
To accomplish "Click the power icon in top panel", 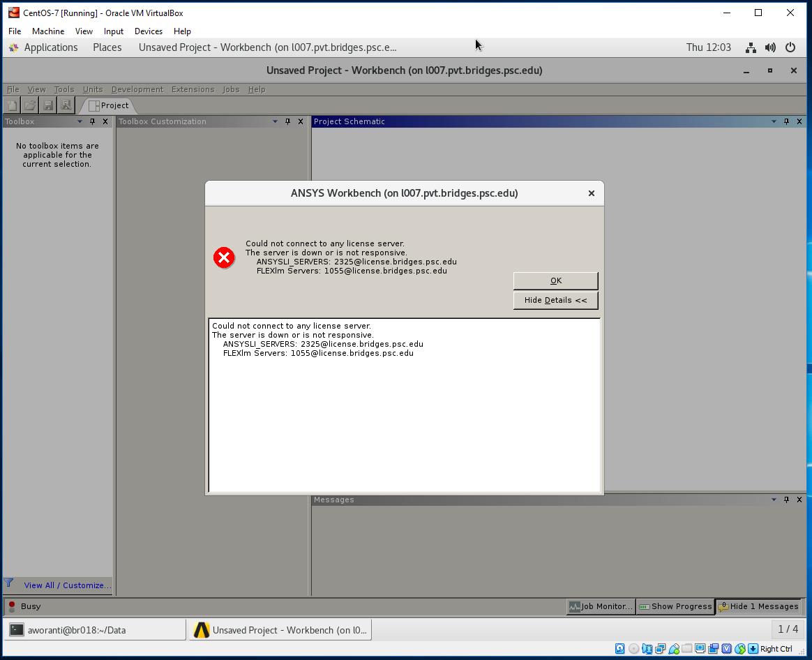I will 790,47.
